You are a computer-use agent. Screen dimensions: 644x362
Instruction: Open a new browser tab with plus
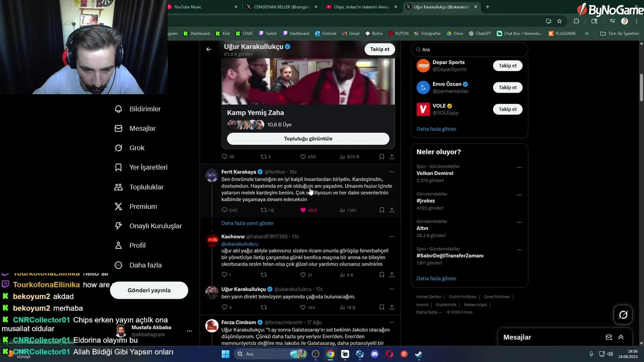coord(488,7)
